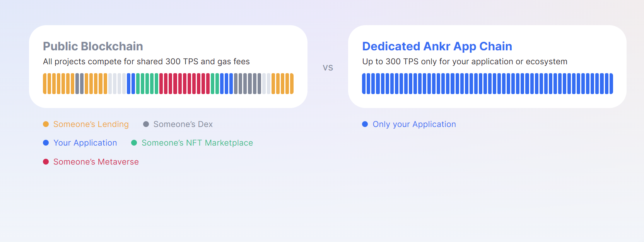The height and width of the screenshot is (242, 644).
Task: Select the Someone's Metaverse label
Action: tap(96, 162)
